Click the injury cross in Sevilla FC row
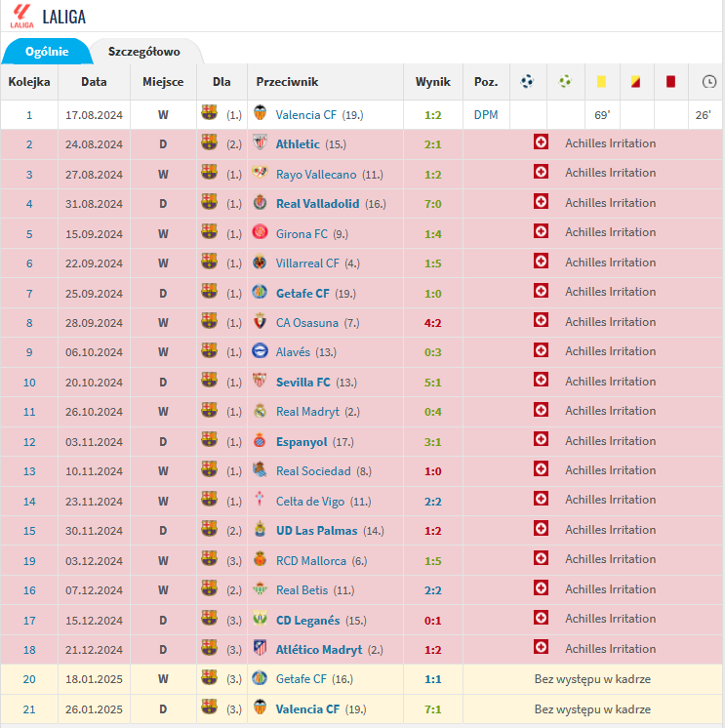 click(541, 382)
